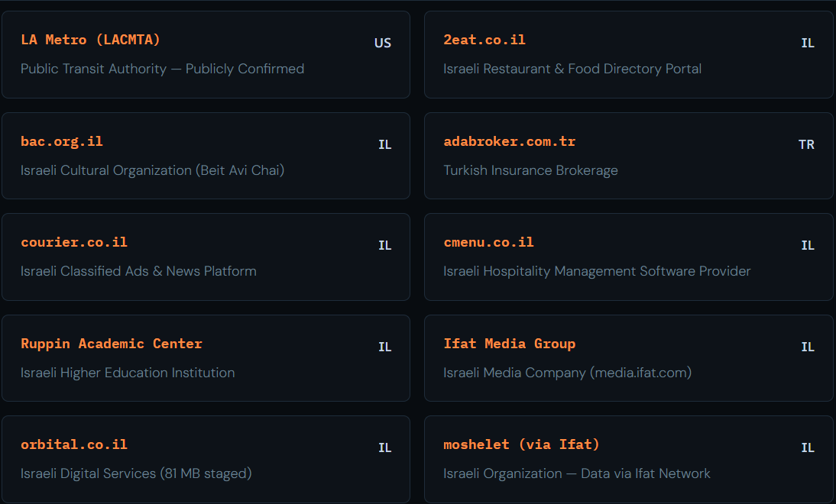Open the 2eat.co.il card title

coord(484,40)
